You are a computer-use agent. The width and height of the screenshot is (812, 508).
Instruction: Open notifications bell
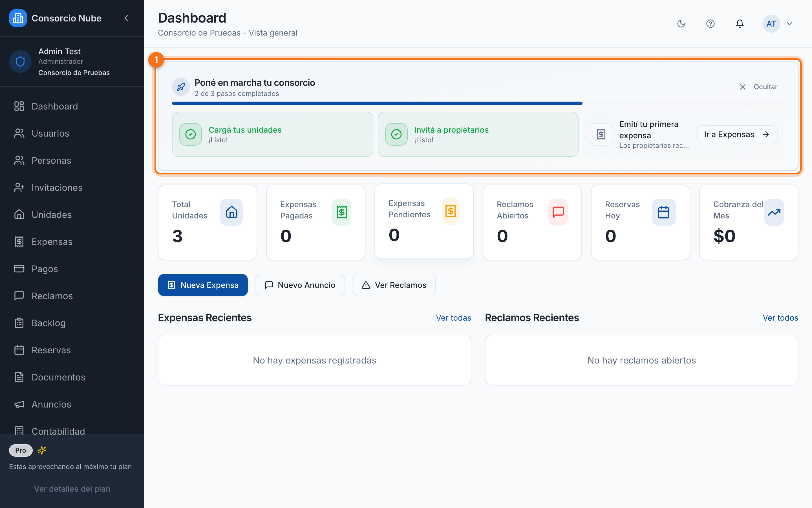pos(740,23)
